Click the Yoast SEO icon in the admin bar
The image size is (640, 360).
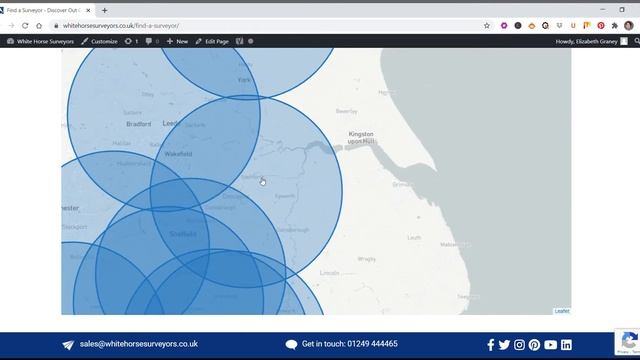tap(239, 41)
